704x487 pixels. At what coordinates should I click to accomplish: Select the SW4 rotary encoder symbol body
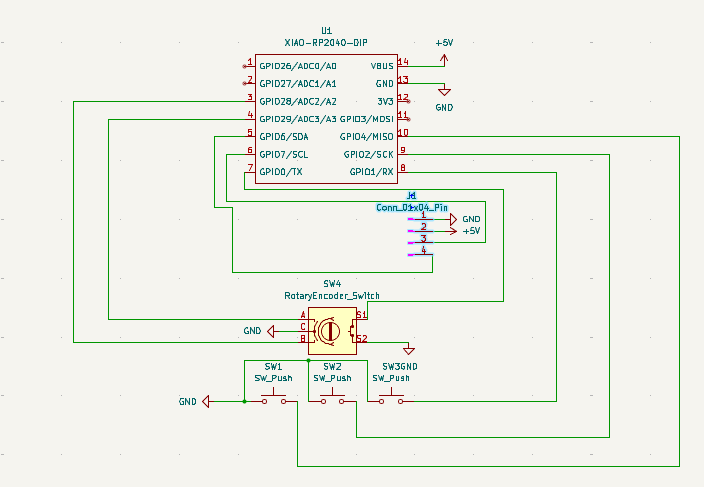(x=332, y=331)
